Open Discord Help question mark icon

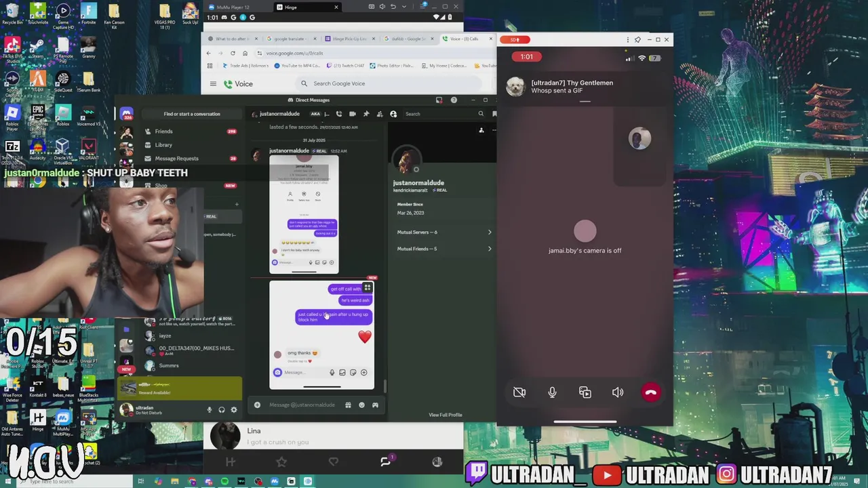tap(454, 100)
